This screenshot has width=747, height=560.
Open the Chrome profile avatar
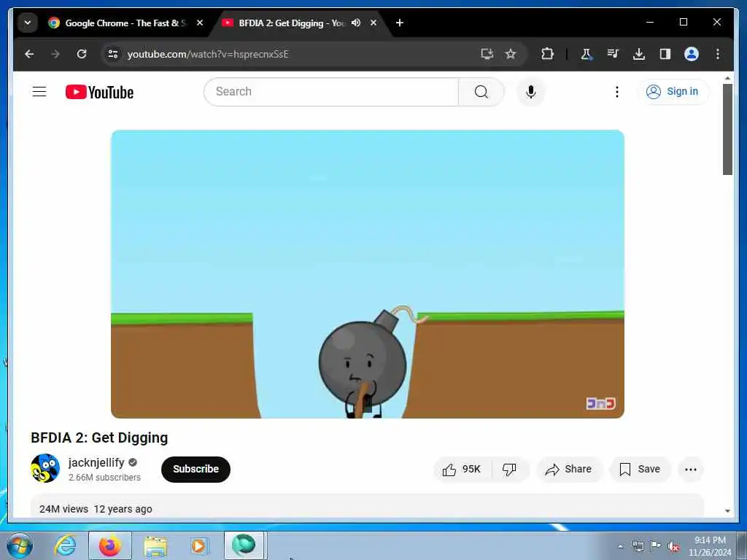692,54
